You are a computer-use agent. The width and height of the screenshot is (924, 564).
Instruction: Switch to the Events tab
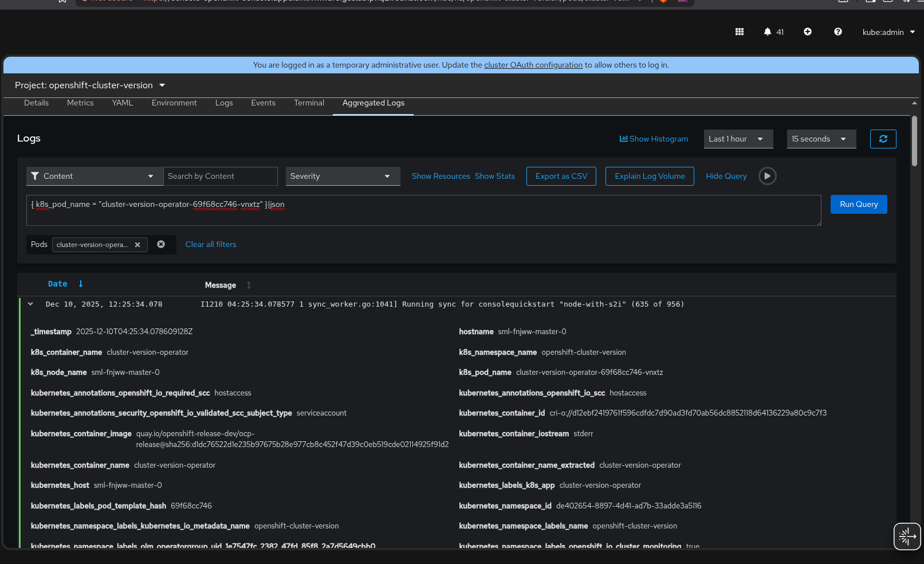coord(263,103)
